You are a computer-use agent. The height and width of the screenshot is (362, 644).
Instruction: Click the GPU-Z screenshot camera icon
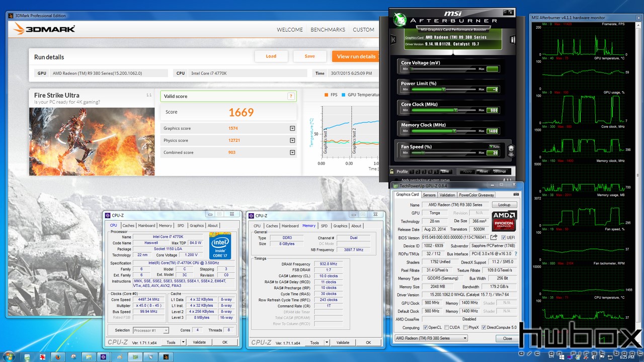(515, 195)
